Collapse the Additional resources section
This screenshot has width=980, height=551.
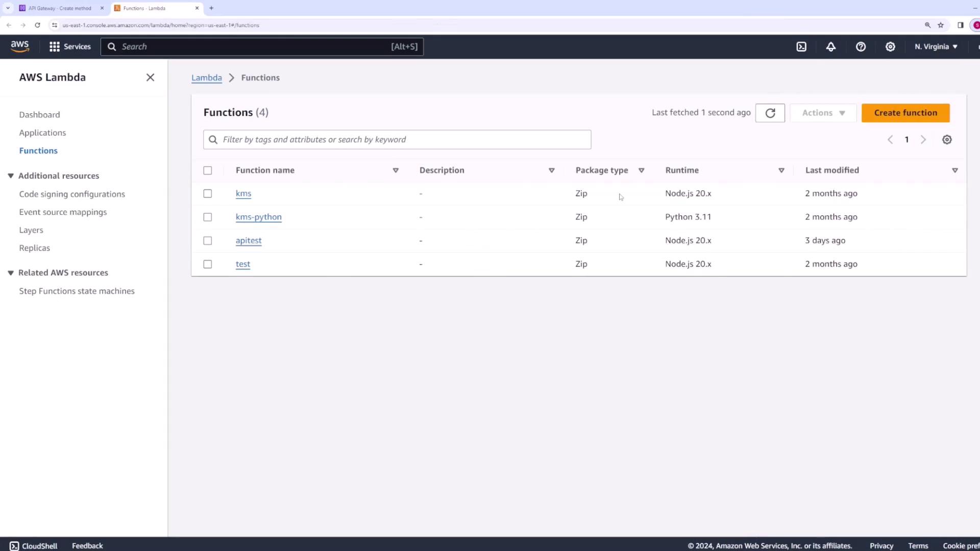(x=11, y=176)
